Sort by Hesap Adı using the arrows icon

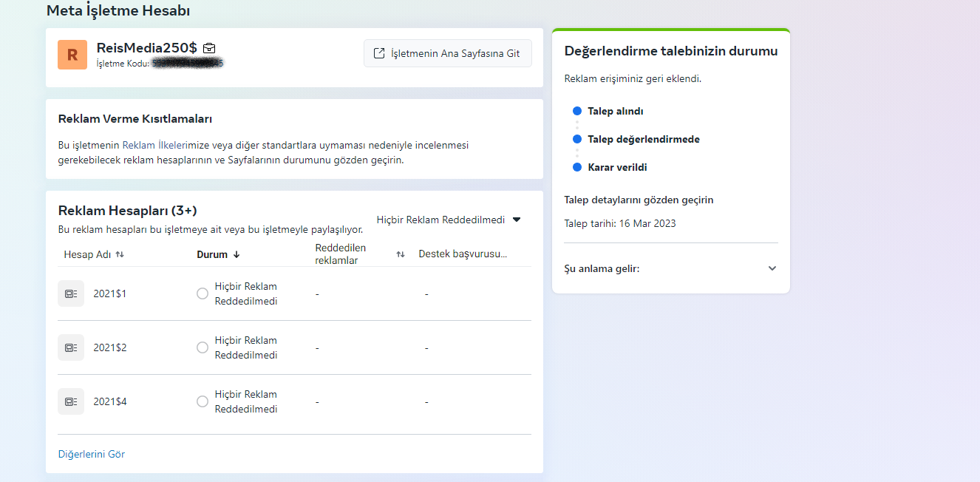[x=120, y=254]
